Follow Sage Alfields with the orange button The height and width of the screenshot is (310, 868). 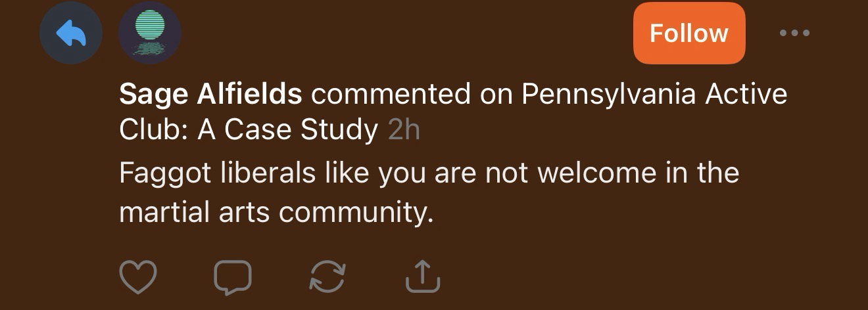click(x=689, y=33)
